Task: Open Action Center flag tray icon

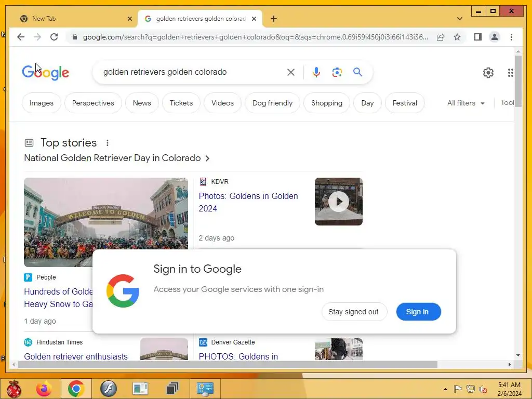Action: click(x=458, y=389)
